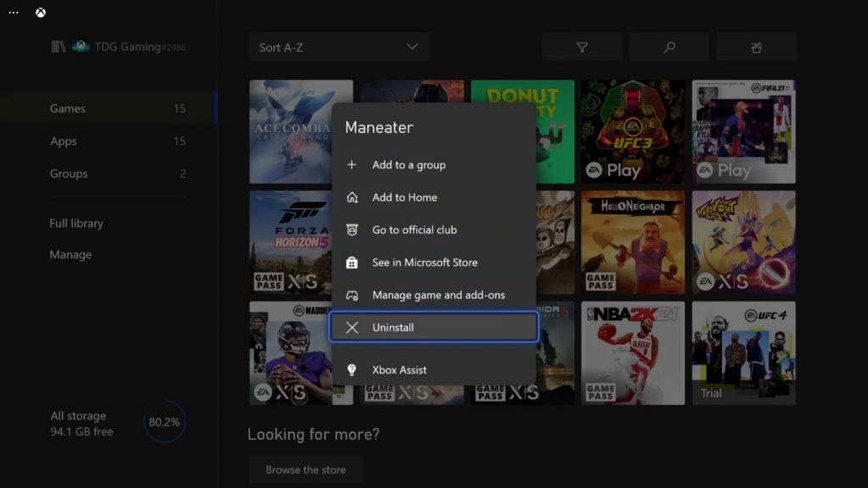Select Go to official club
The height and width of the screenshot is (488, 868).
coord(433,230)
